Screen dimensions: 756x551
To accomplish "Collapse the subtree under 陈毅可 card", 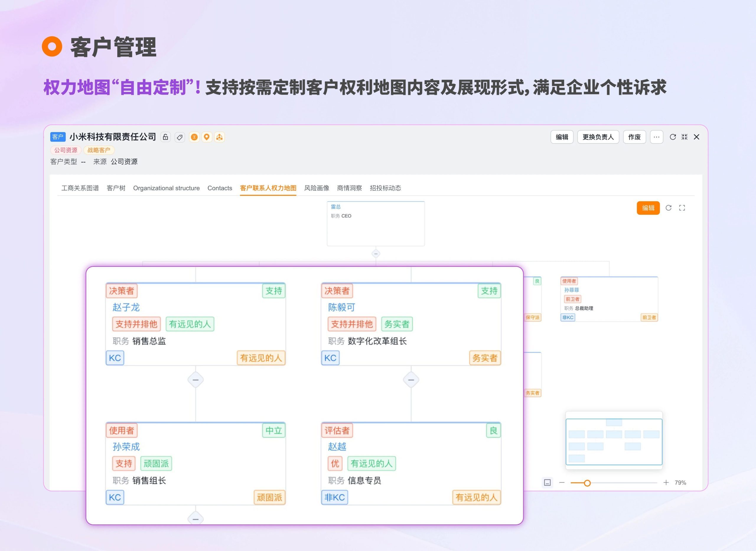I will (x=411, y=380).
